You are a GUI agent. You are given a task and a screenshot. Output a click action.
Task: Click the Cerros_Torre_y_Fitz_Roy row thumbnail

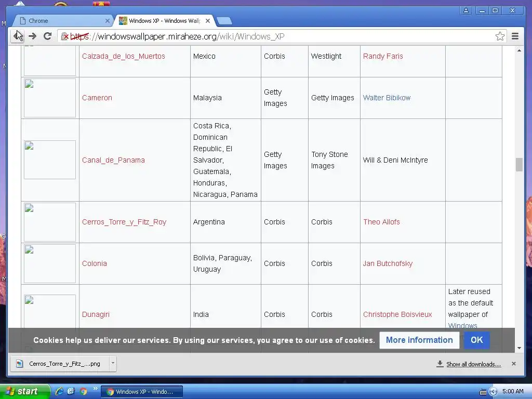[x=50, y=222]
